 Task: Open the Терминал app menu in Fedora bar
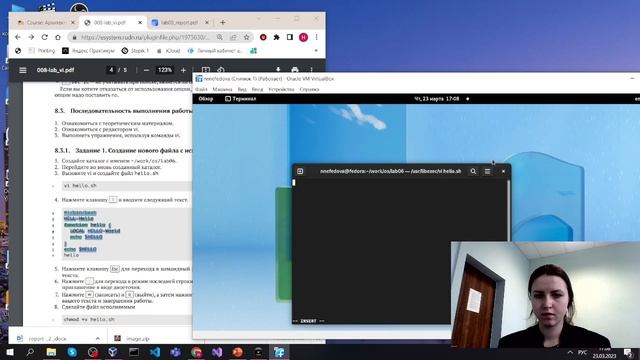[240, 99]
